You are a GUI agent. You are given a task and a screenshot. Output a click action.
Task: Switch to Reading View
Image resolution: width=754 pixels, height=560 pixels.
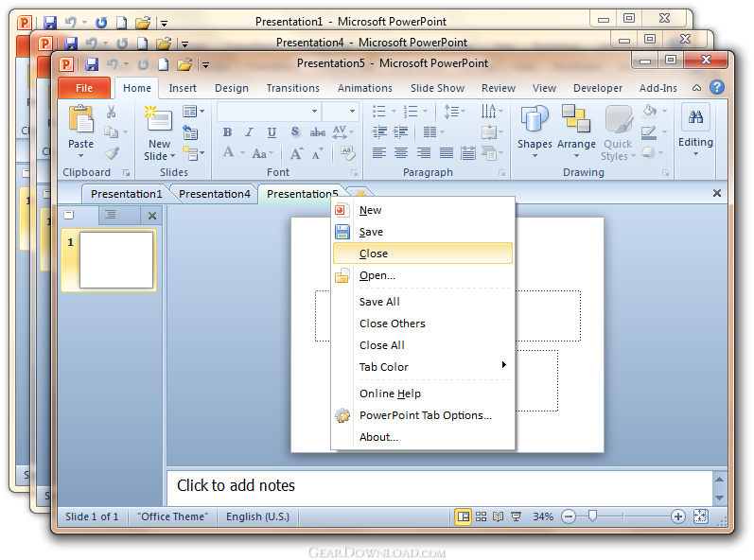499,516
